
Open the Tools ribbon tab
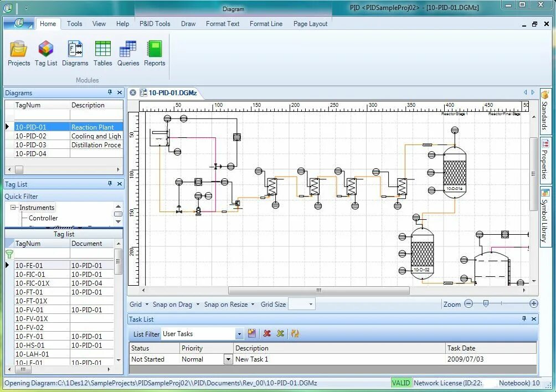[74, 24]
